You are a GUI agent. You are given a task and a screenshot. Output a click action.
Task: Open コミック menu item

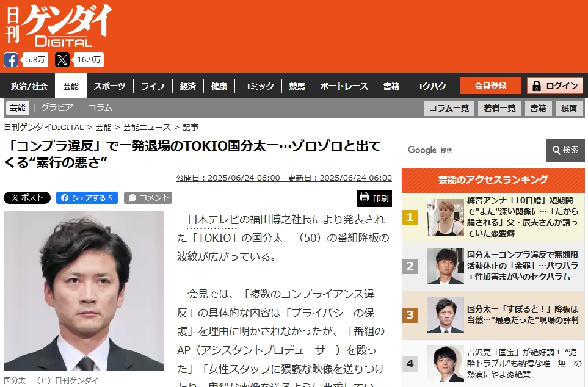tap(258, 86)
